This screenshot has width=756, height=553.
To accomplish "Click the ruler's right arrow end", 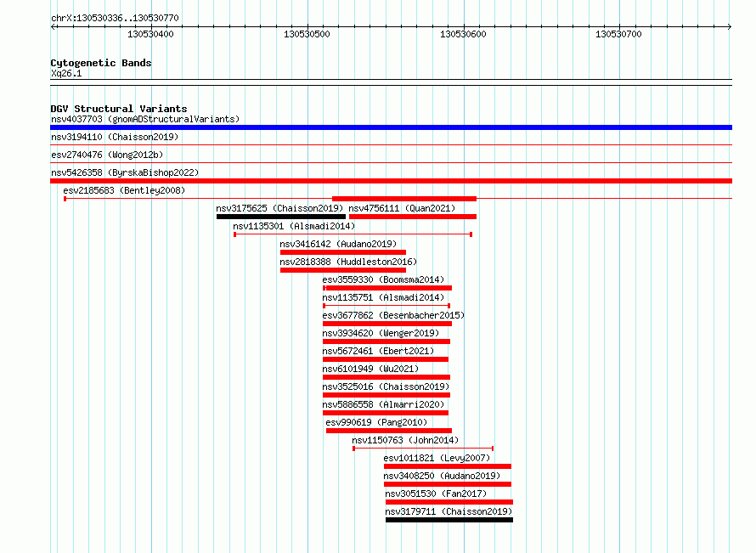I will pos(730,26).
